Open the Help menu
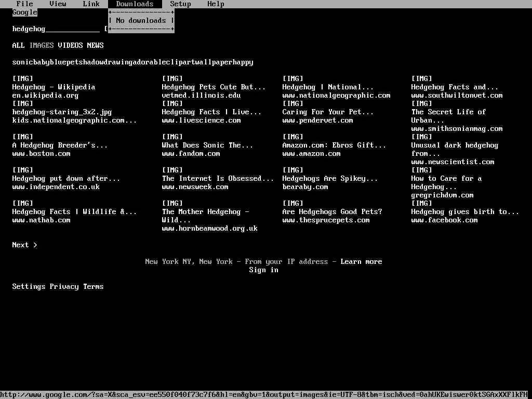 (216, 4)
